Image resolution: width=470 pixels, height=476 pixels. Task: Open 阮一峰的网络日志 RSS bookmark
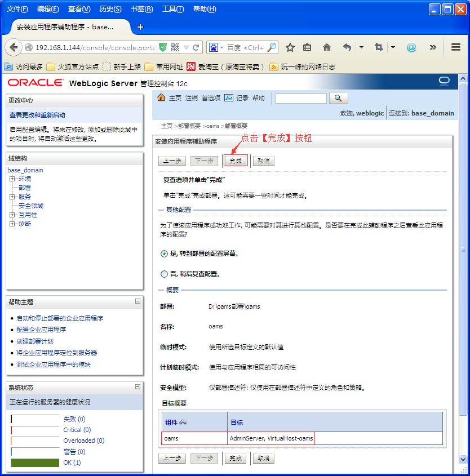303,67
